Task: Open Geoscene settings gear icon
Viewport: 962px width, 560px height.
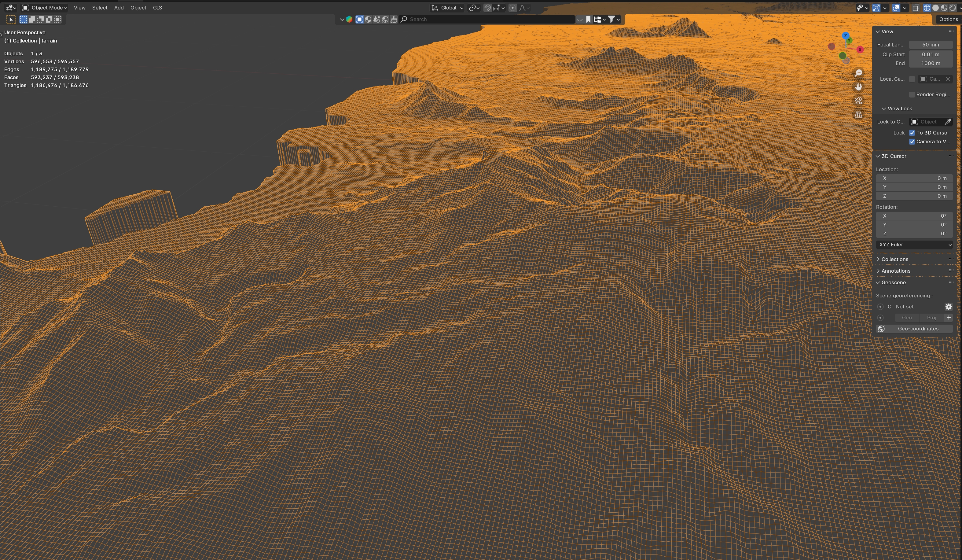Action: pyautogui.click(x=948, y=307)
